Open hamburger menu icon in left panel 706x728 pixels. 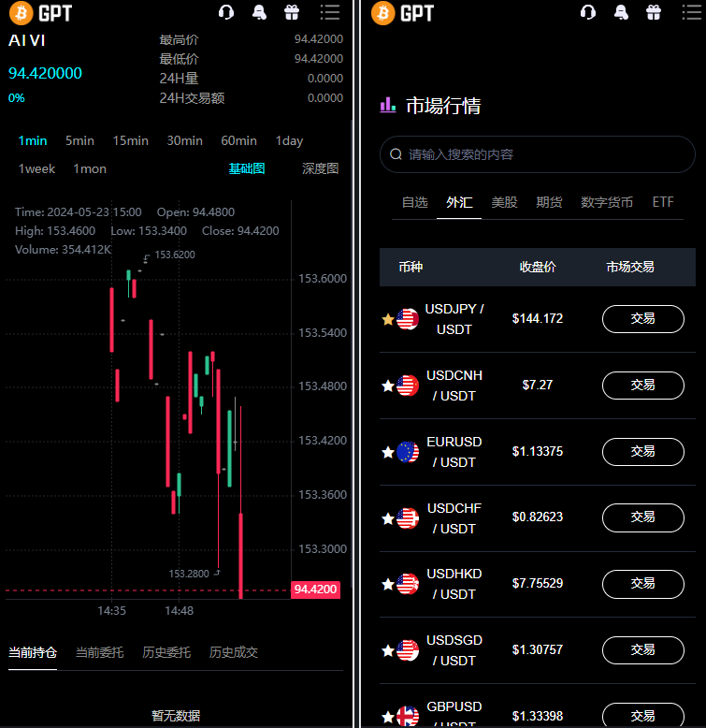330,12
